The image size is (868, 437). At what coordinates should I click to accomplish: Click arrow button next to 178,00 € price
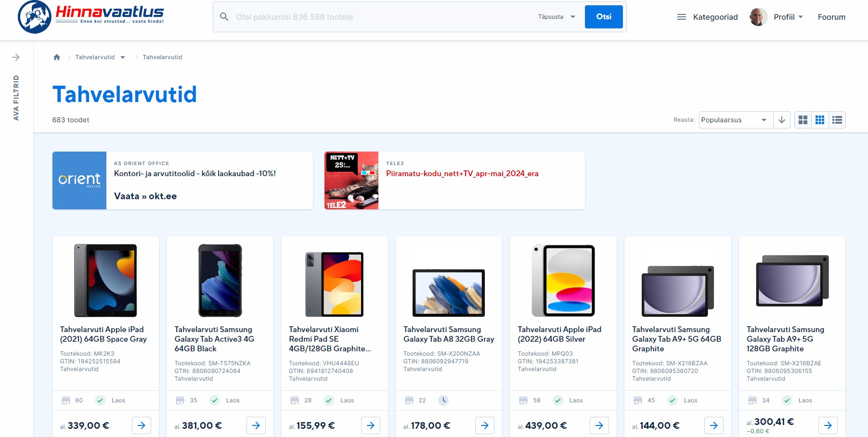(485, 425)
